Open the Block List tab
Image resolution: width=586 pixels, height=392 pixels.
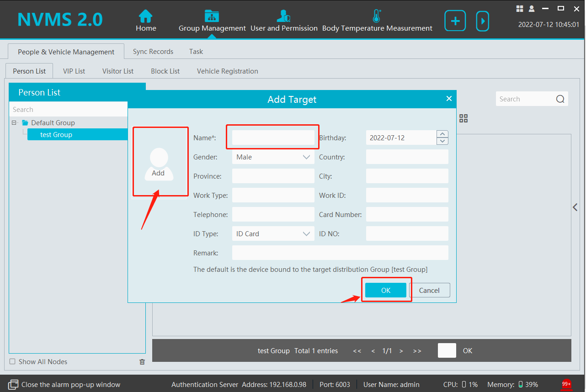[x=165, y=71]
